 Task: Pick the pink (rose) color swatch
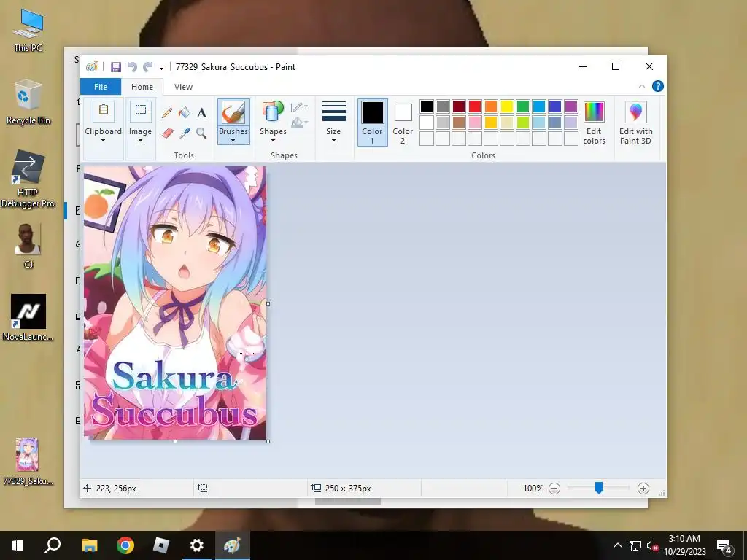click(475, 122)
